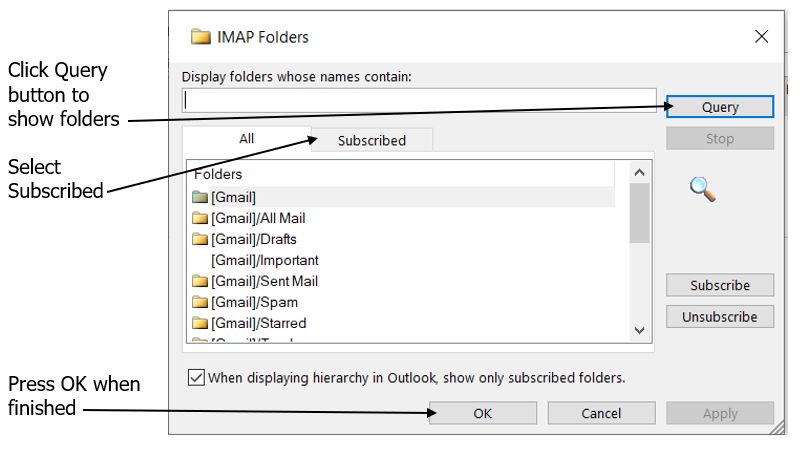801x451 pixels.
Task: Select the [Gmail]/Important folder entry
Action: (265, 260)
